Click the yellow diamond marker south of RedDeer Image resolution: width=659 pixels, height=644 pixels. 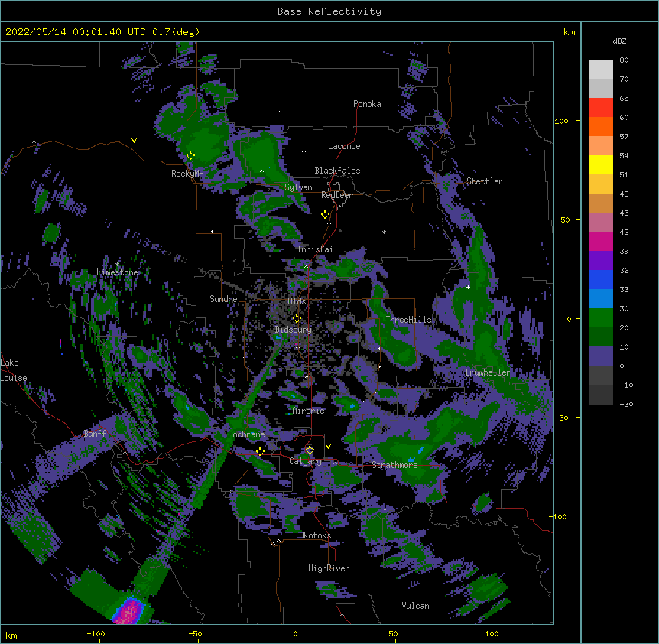[325, 215]
